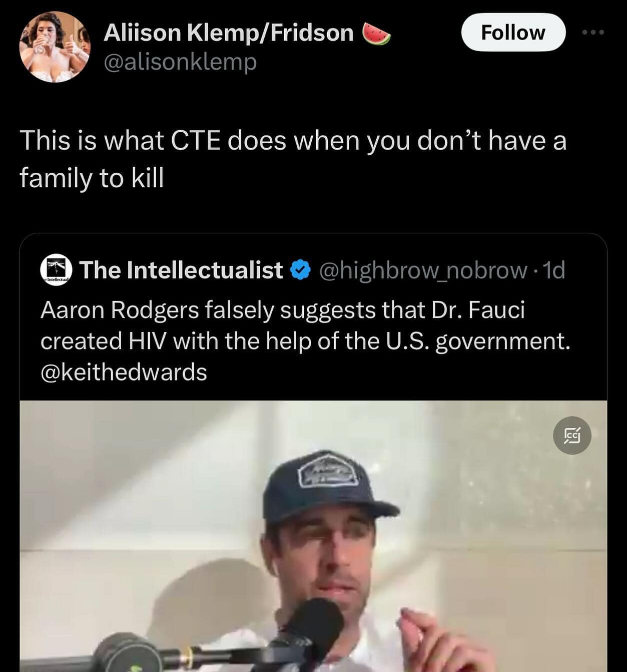
Task: Click The Intellectualist's small avatar icon
Action: (x=56, y=270)
